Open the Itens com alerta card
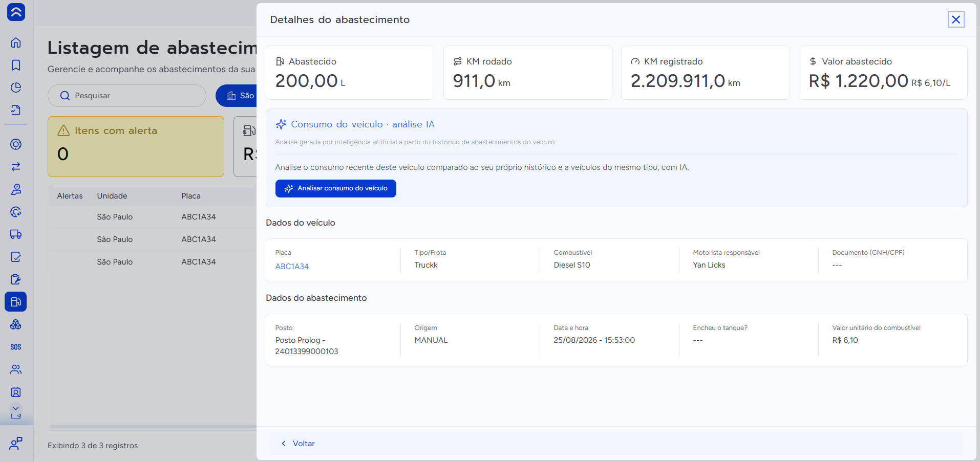Image resolution: width=980 pixels, height=462 pixels. click(136, 146)
